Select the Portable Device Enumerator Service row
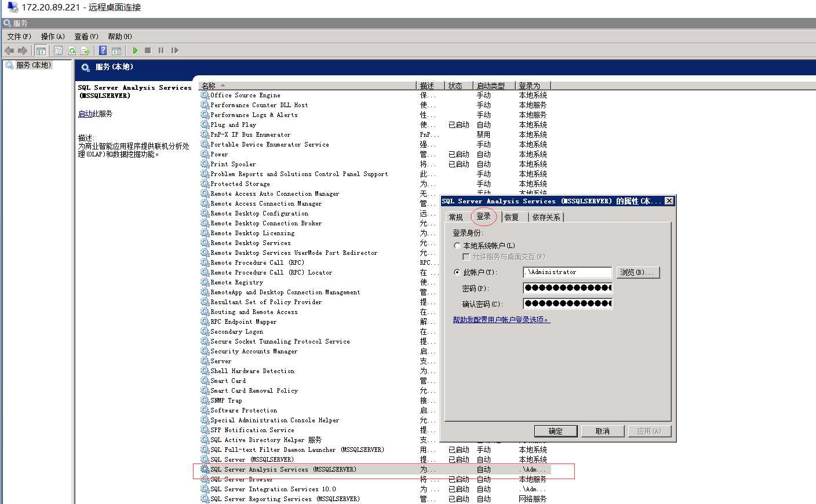This screenshot has width=816, height=504. click(x=375, y=144)
